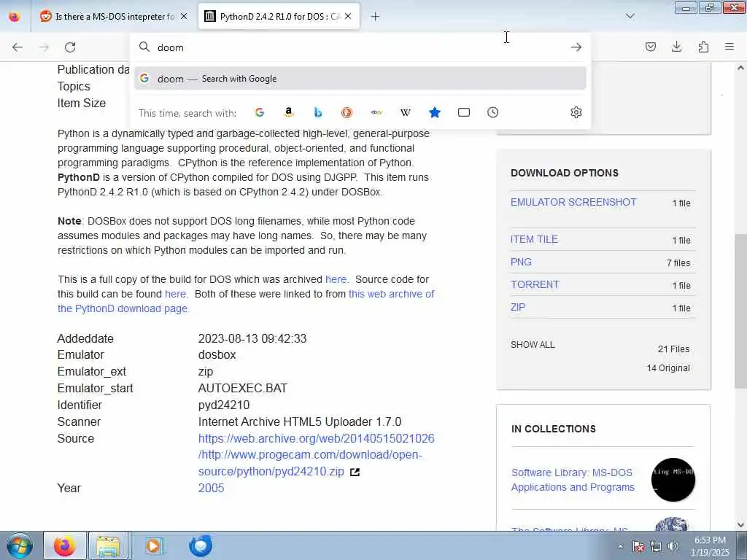Expand the list all tabs chevron
The height and width of the screenshot is (560, 747).
pyautogui.click(x=630, y=16)
